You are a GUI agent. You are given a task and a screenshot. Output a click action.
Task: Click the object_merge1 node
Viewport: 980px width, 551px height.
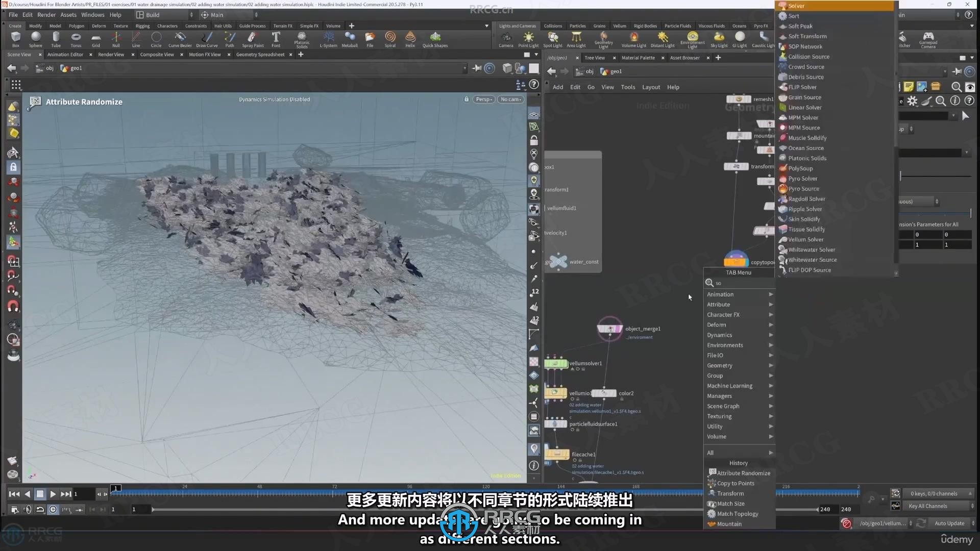(610, 329)
